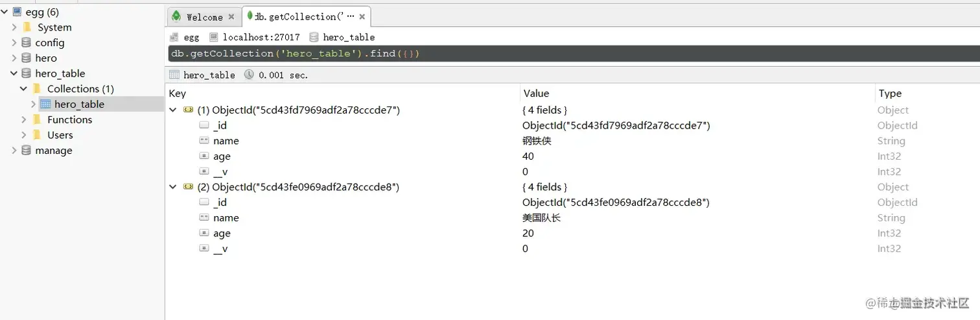Select ObjectId value ending cccde8 in _id row
The width and height of the screenshot is (980, 320).
click(x=616, y=203)
